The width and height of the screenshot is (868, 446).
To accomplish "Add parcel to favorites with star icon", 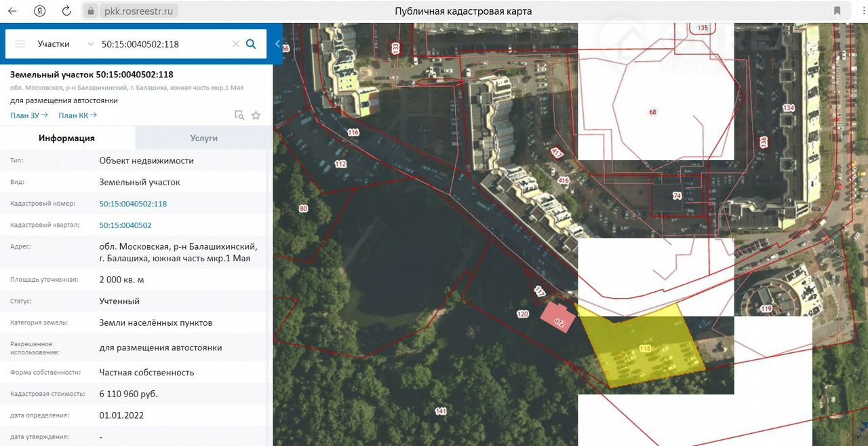I will coord(256,115).
